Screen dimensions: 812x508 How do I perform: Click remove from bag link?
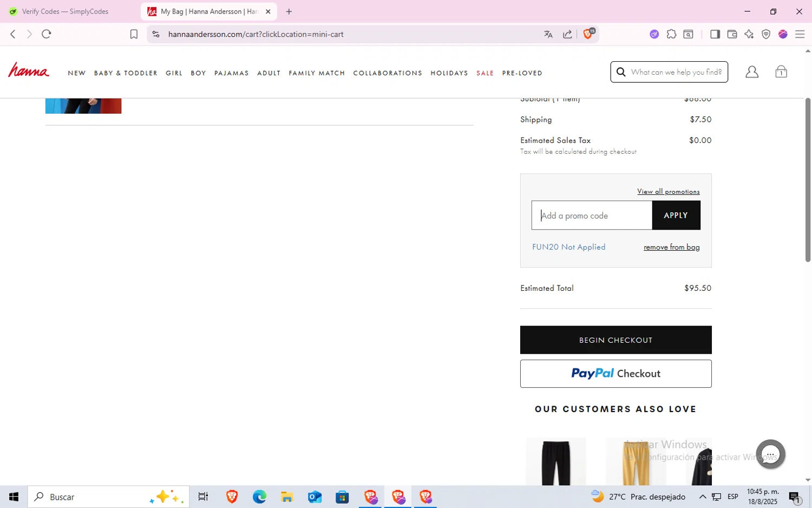coord(672,247)
